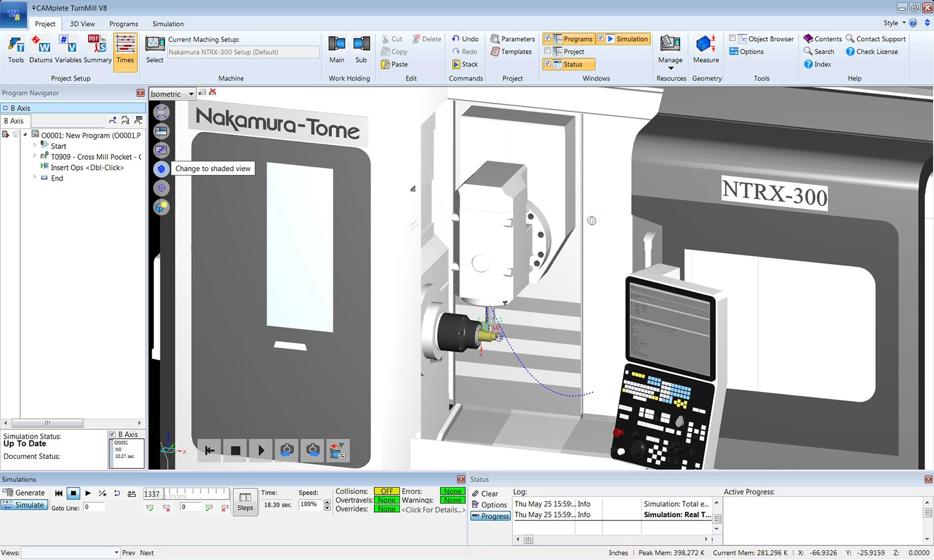Change to shaded view icon
Screen dimensions: 934x560
[x=162, y=169]
